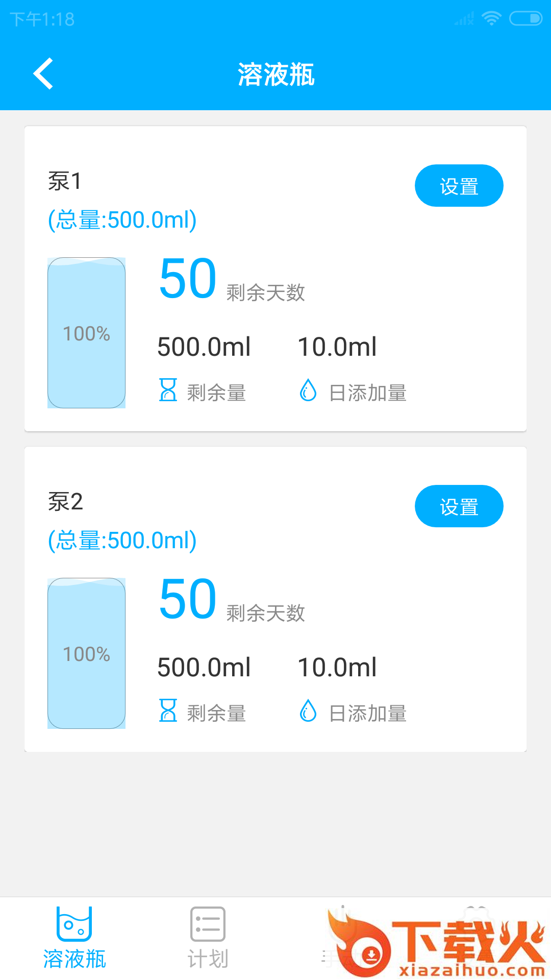The image size is (551, 980).
Task: Tap Pump 1 hourglass remaining-volume icon
Action: point(168,390)
